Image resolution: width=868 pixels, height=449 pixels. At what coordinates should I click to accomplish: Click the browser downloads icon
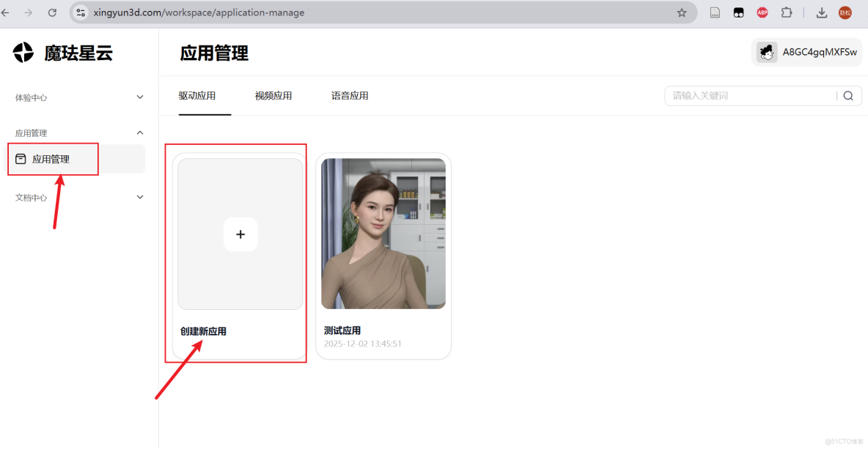(821, 12)
